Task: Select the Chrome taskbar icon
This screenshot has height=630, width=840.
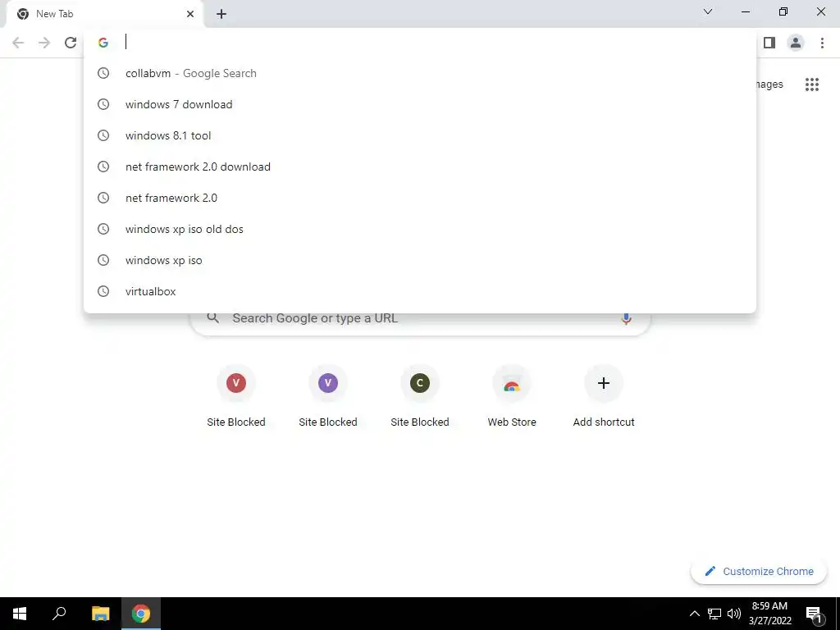Action: pyautogui.click(x=141, y=614)
